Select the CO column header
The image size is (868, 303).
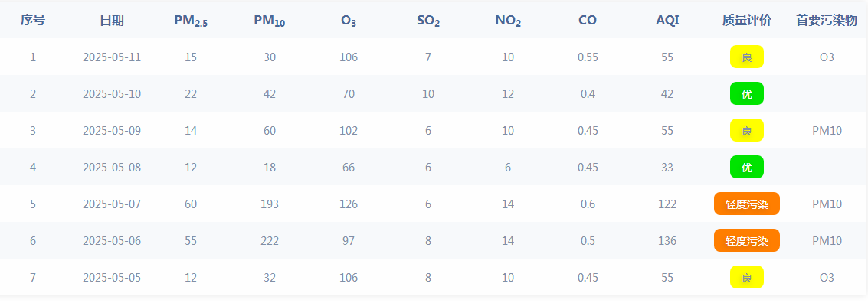point(588,21)
